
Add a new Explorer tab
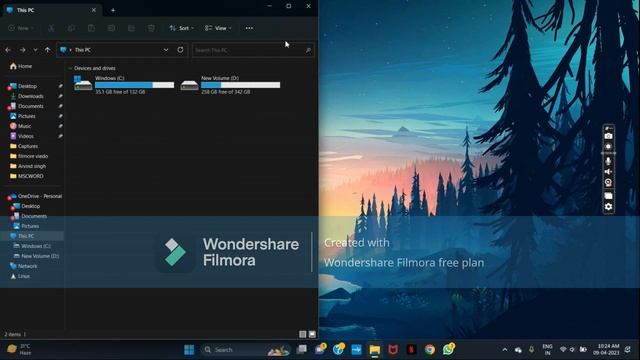pos(113,10)
